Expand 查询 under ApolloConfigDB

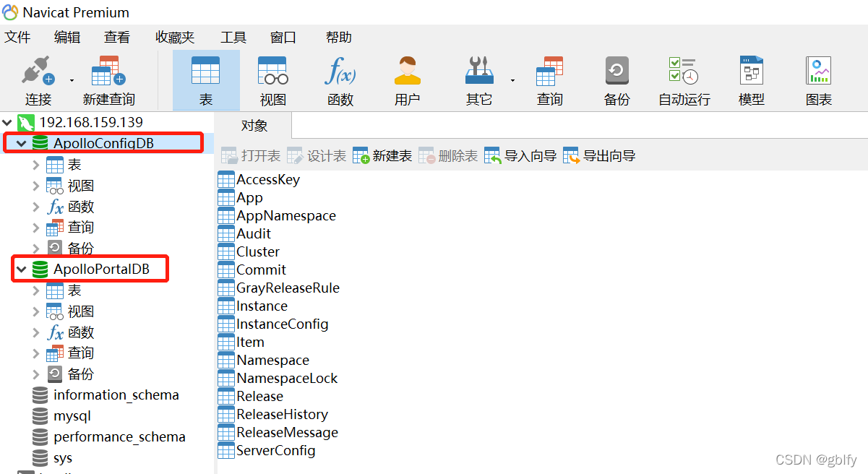(x=36, y=228)
